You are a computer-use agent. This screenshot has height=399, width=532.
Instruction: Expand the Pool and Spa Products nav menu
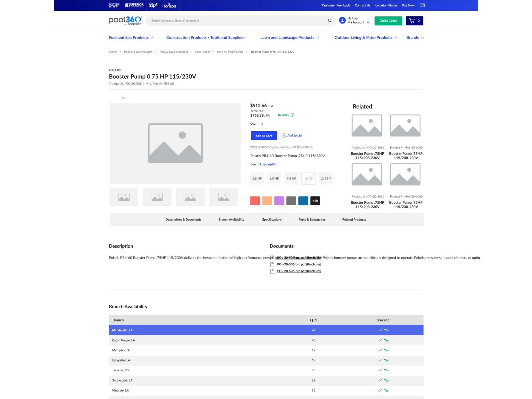click(x=131, y=37)
